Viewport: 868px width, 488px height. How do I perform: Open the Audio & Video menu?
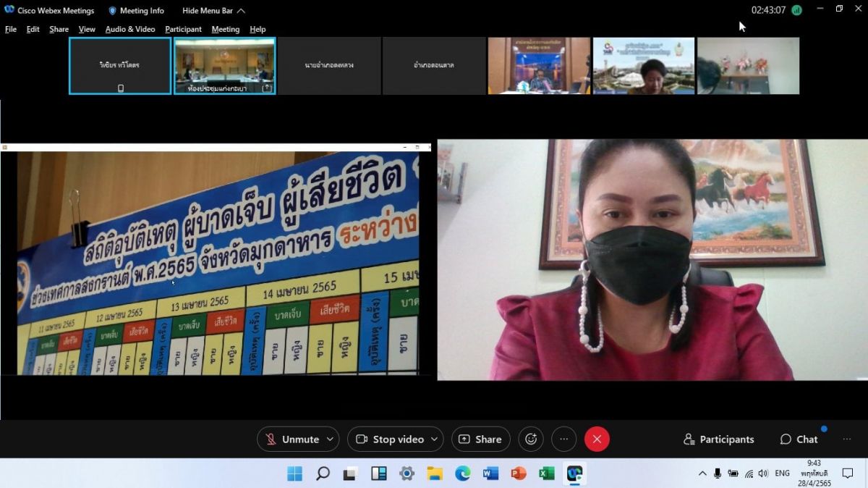[x=130, y=29]
